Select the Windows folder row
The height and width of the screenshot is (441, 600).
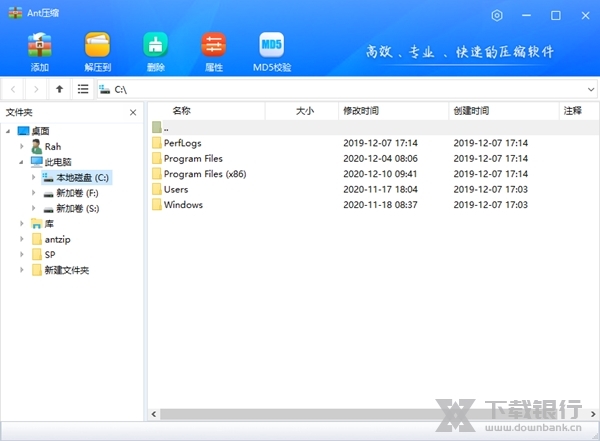[x=373, y=205]
